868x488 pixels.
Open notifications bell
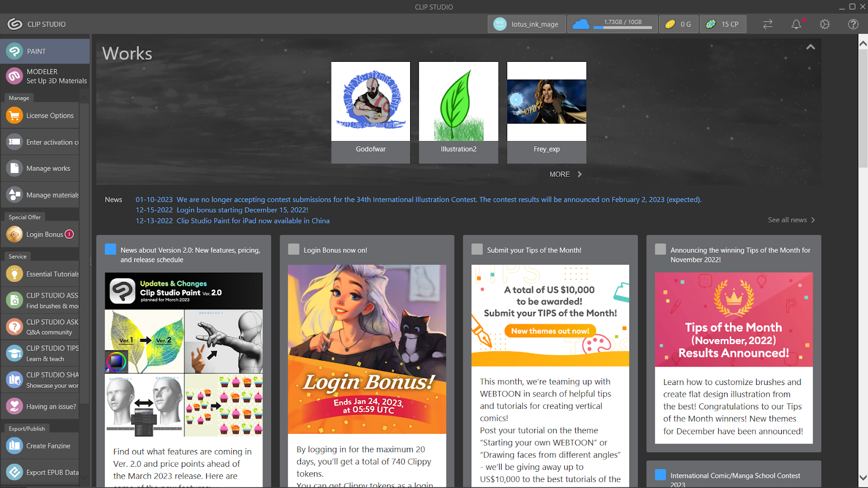click(796, 24)
